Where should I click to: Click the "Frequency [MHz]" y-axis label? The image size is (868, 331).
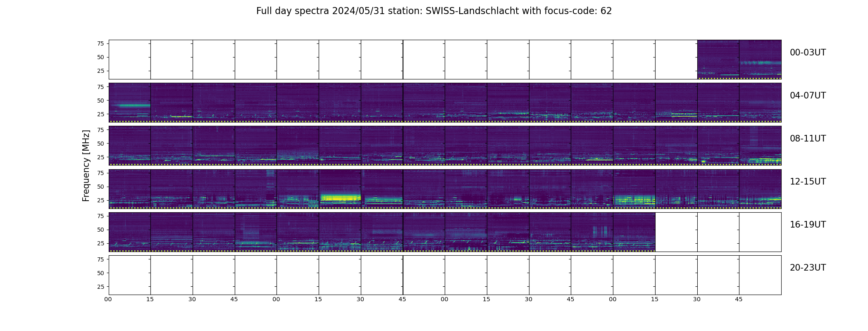click(86, 166)
